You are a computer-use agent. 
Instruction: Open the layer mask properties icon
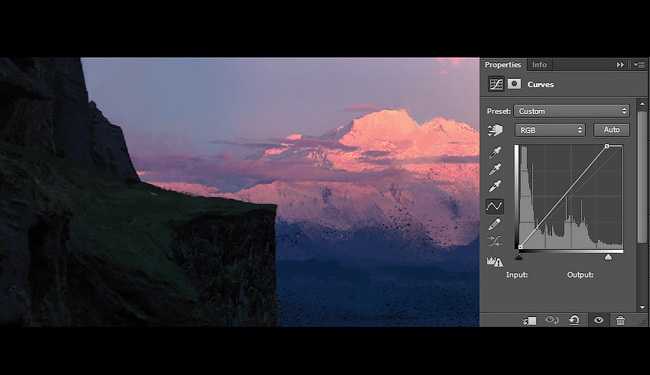[x=514, y=84]
